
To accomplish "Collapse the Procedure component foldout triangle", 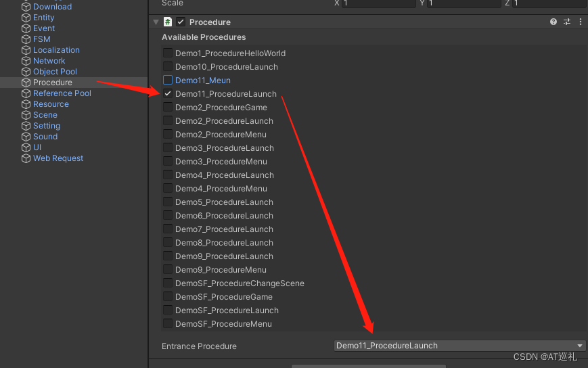I will click(x=156, y=22).
